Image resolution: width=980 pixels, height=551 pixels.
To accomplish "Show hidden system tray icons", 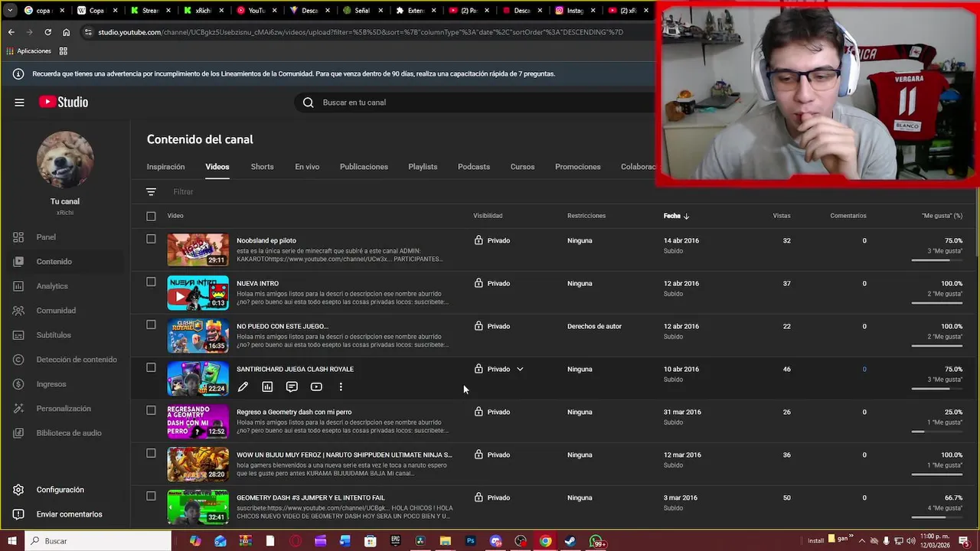I will point(862,541).
